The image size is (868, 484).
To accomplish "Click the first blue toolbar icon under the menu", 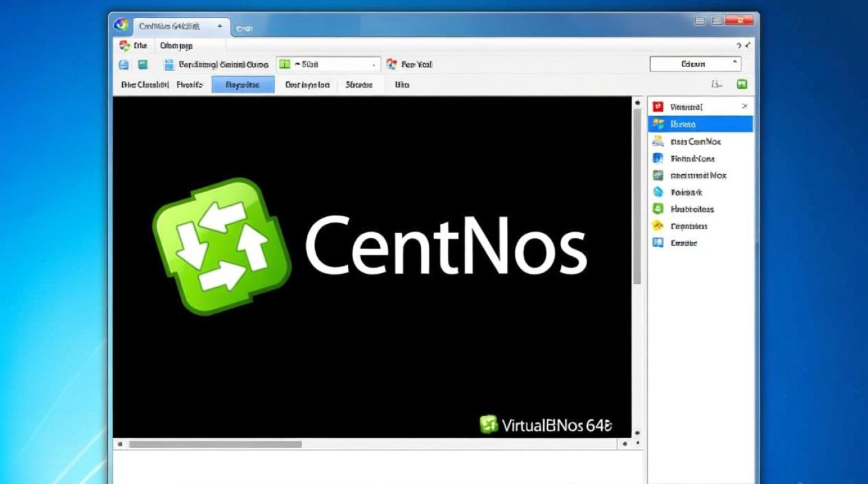I will pos(124,65).
